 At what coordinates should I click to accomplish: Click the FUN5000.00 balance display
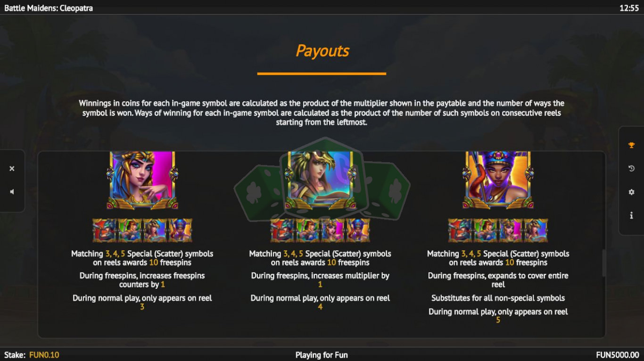618,355
